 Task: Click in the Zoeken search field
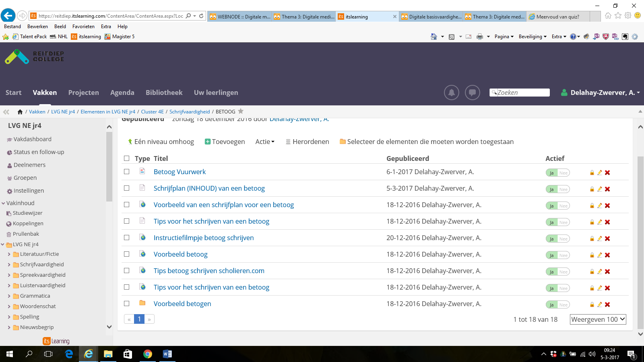[x=522, y=93]
